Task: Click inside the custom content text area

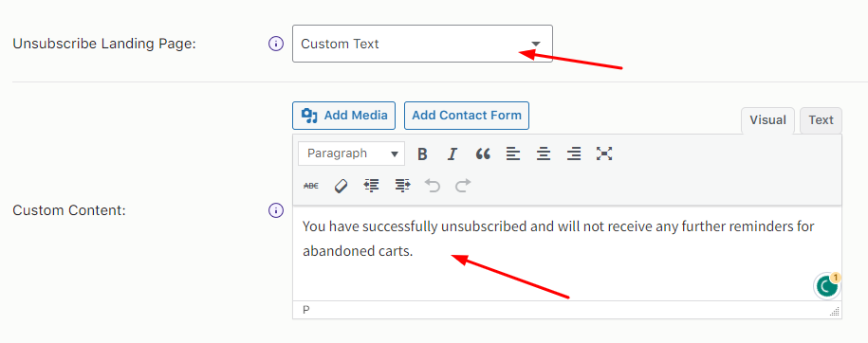Action: point(567,254)
